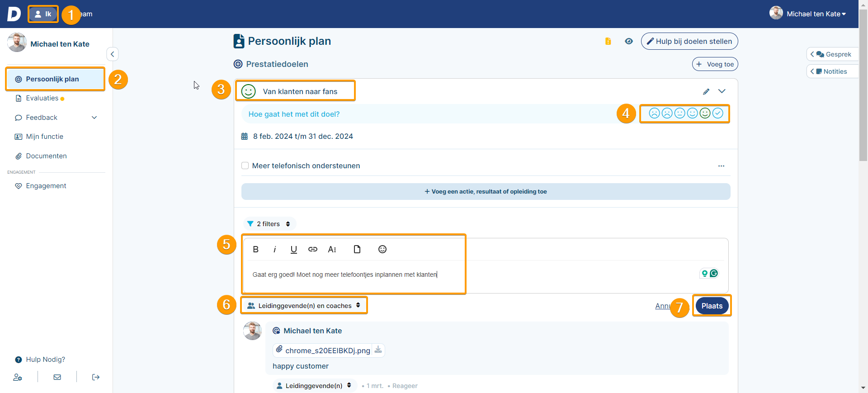The width and height of the screenshot is (868, 393).
Task: Click the logout icon
Action: [x=96, y=377]
